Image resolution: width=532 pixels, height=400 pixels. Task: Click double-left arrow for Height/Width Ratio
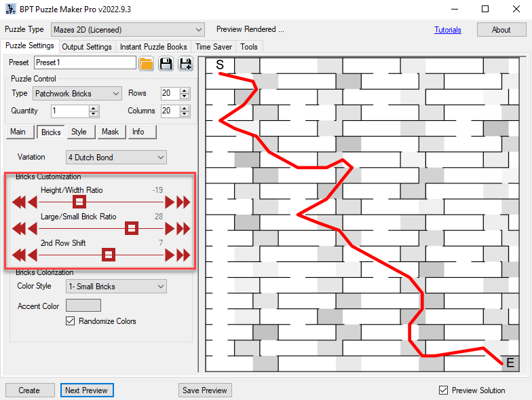18,202
